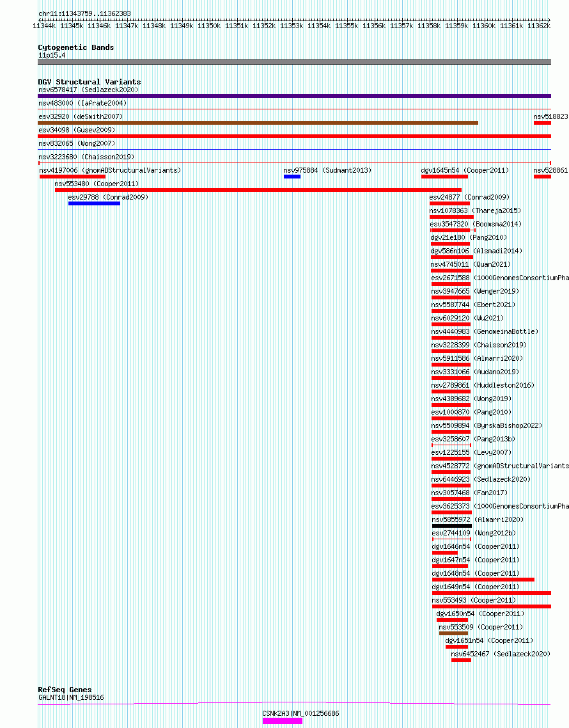The image size is (569, 728).
Task: Open nsv3057468 (Fan2017) variant
Action: 470,493
